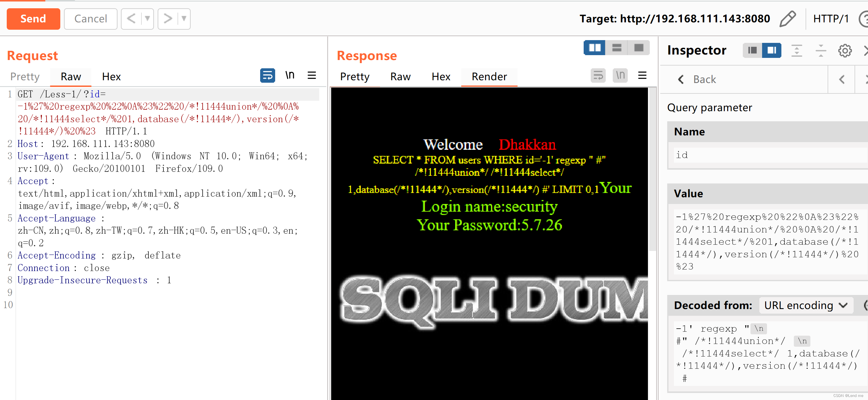This screenshot has width=868, height=400.
Task: Edit the target with the pencil icon
Action: coord(788,19)
